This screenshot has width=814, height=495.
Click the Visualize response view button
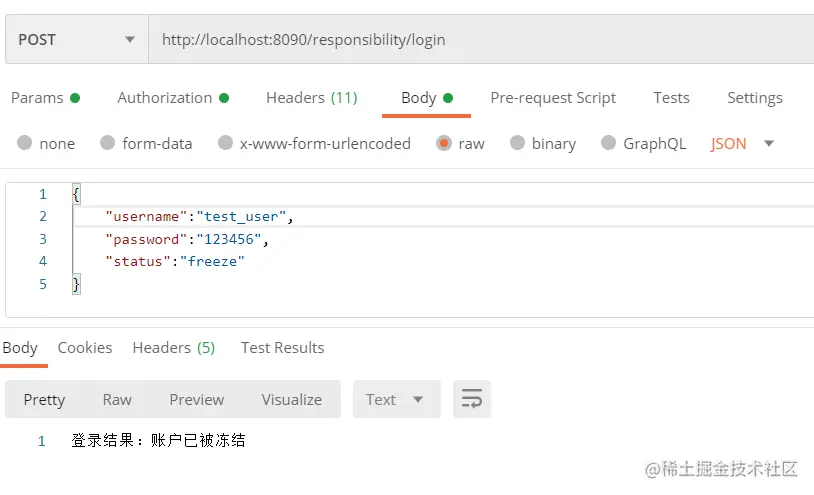pos(291,399)
